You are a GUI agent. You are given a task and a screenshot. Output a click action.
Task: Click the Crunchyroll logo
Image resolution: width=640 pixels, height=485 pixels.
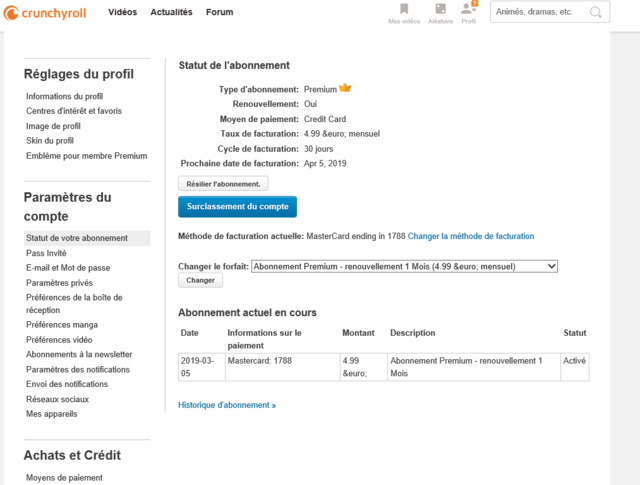pos(45,13)
